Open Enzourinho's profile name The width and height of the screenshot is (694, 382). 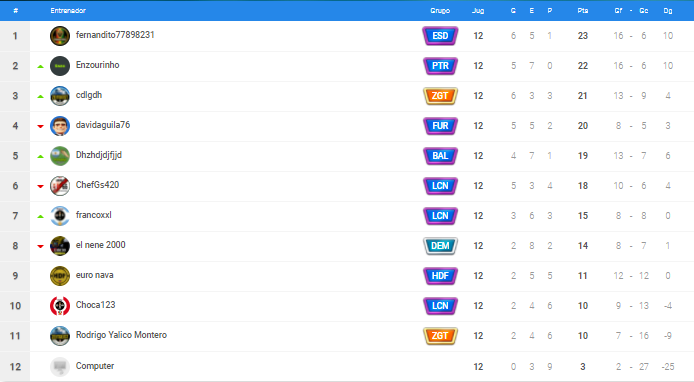[97, 65]
